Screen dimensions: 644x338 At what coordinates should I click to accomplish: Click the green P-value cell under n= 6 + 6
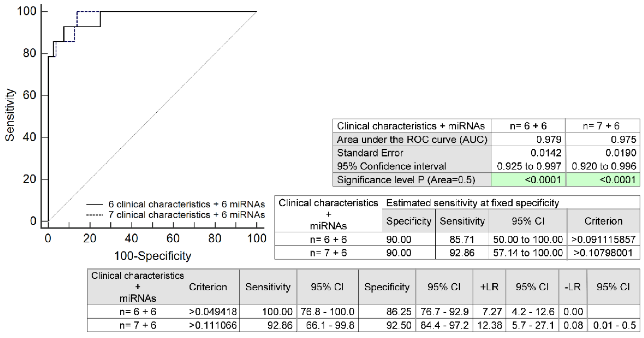click(x=528, y=180)
